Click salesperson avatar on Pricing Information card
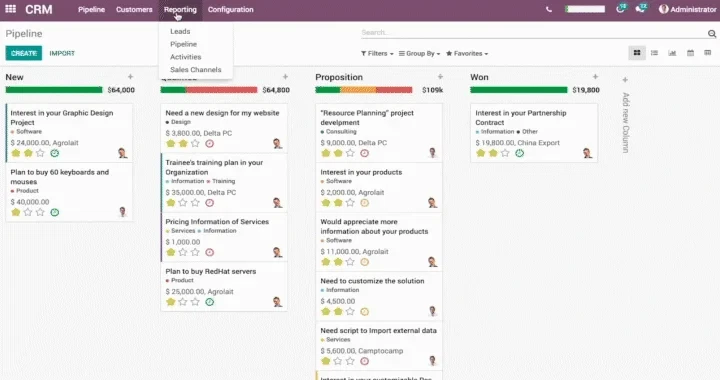Screen dimensions: 720x380 pyautogui.click(x=277, y=252)
